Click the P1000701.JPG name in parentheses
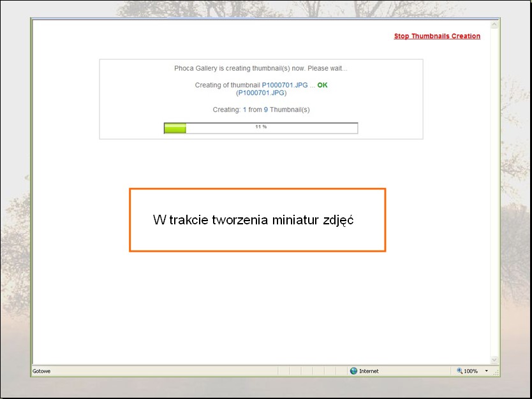Image resolution: width=532 pixels, height=399 pixels. point(261,92)
